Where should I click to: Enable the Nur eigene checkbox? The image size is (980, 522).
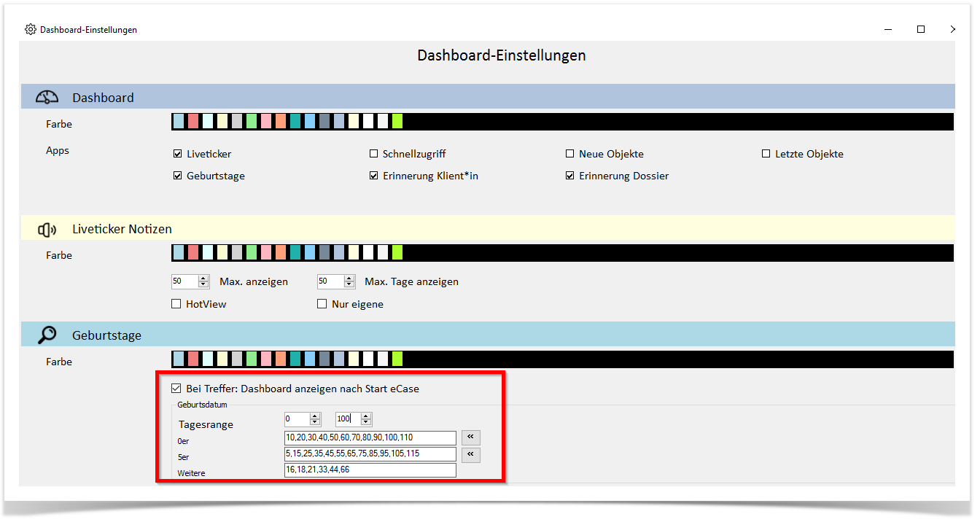point(322,304)
